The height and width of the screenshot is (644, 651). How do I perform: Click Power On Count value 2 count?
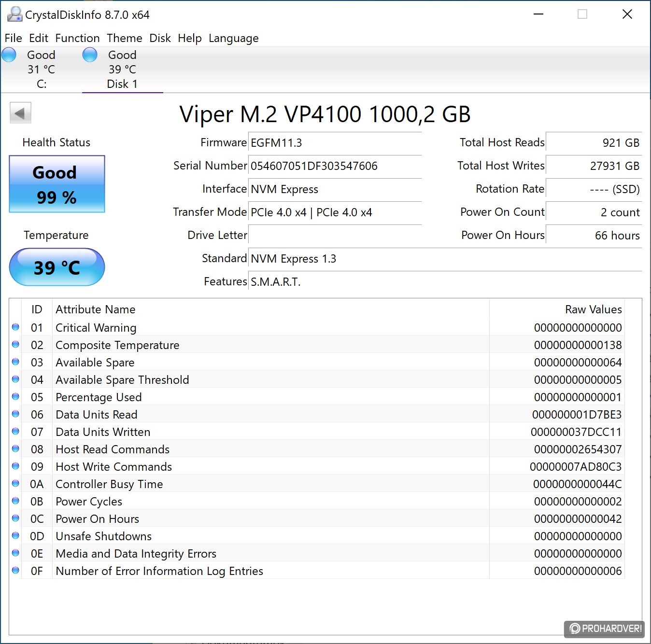594,212
